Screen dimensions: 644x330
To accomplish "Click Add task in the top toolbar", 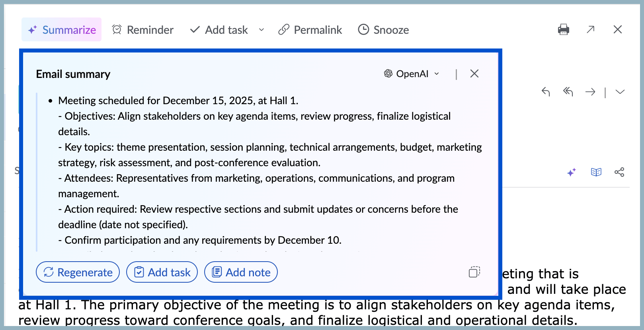I will coord(219,30).
